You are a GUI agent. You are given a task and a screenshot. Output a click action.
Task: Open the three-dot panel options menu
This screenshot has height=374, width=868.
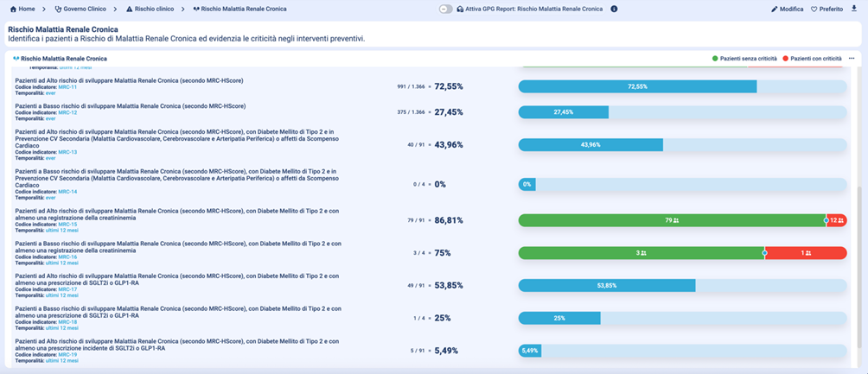point(852,58)
